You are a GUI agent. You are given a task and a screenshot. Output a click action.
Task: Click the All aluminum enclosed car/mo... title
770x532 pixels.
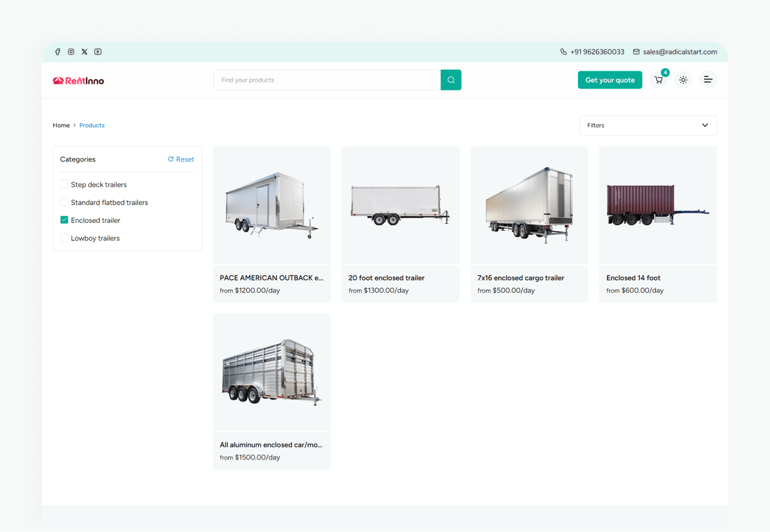pos(271,445)
